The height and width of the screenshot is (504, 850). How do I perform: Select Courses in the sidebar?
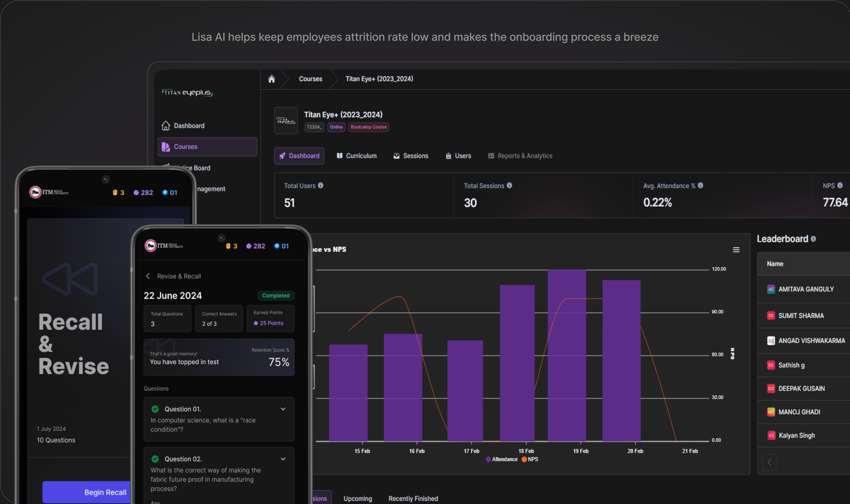tap(207, 147)
